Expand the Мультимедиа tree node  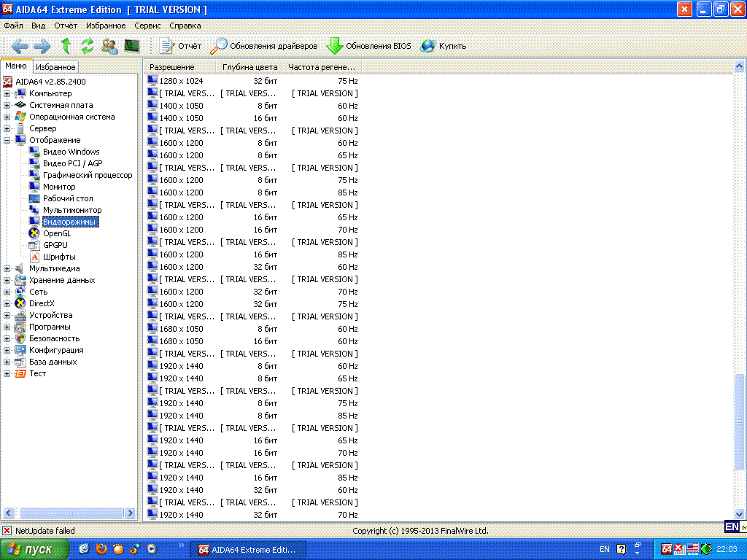click(7, 268)
